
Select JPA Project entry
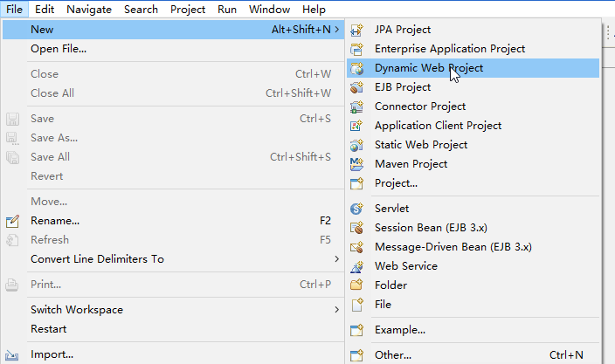click(473, 30)
